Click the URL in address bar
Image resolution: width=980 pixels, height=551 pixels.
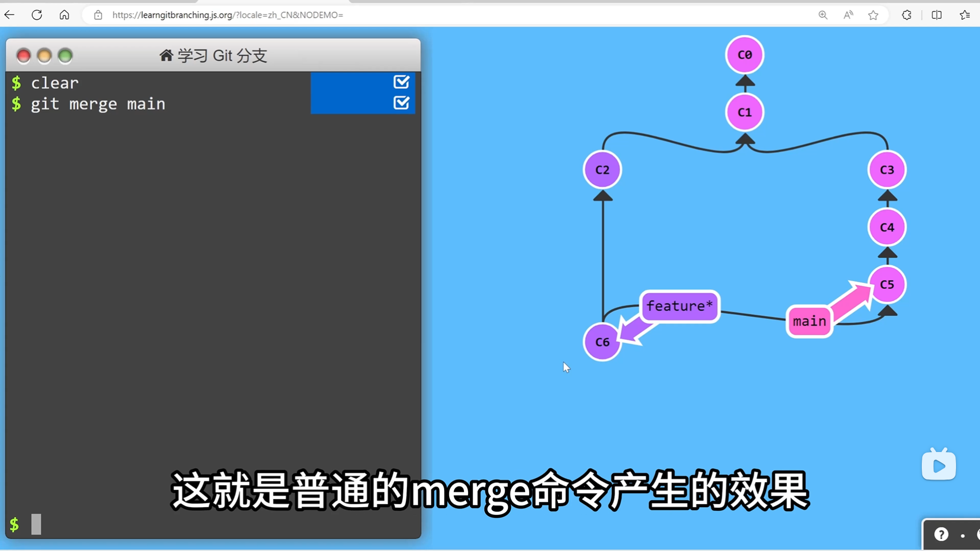pyautogui.click(x=228, y=15)
